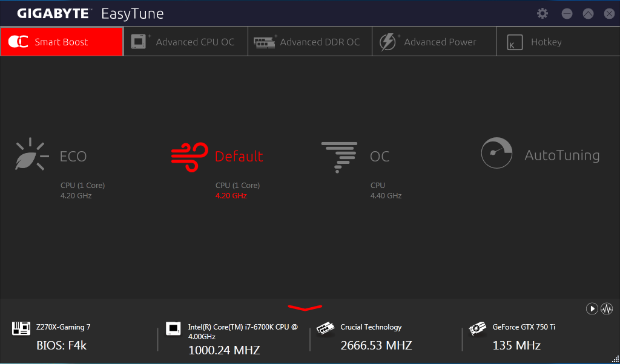The image size is (620, 364).
Task: Click the Smart Boost tab's red logo icon
Action: (18, 42)
